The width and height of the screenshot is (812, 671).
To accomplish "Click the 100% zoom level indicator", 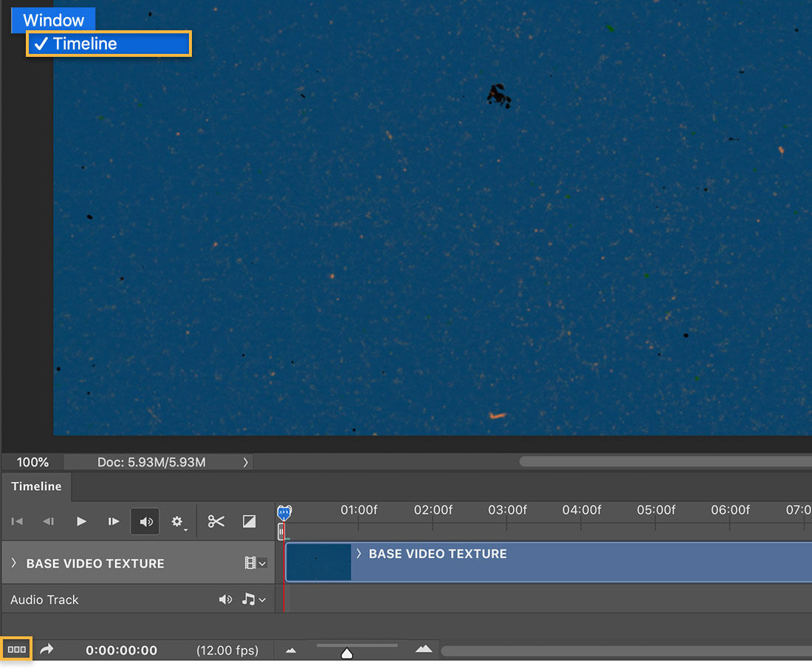I will click(32, 462).
